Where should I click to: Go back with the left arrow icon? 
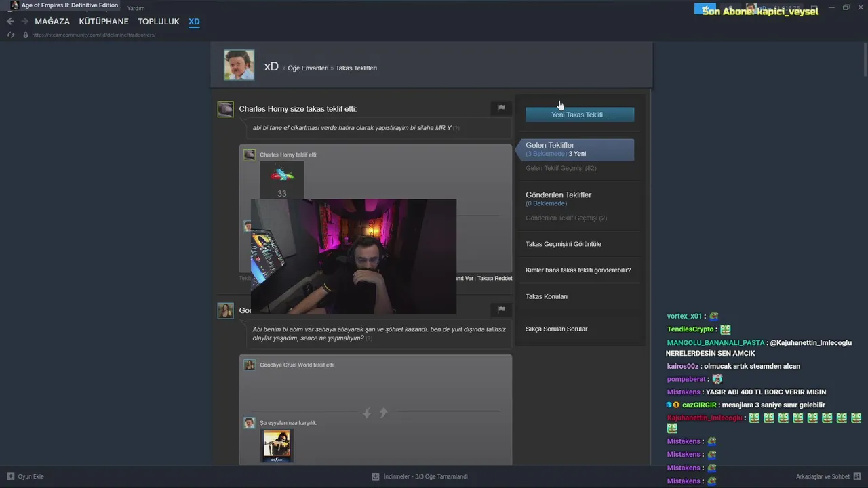tap(10, 22)
